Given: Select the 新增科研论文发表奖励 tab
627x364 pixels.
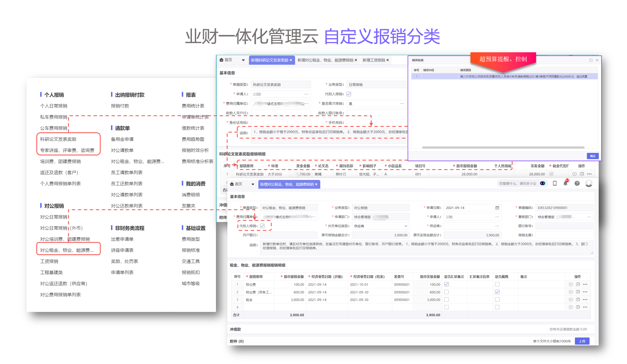Looking at the screenshot, I should [269, 60].
